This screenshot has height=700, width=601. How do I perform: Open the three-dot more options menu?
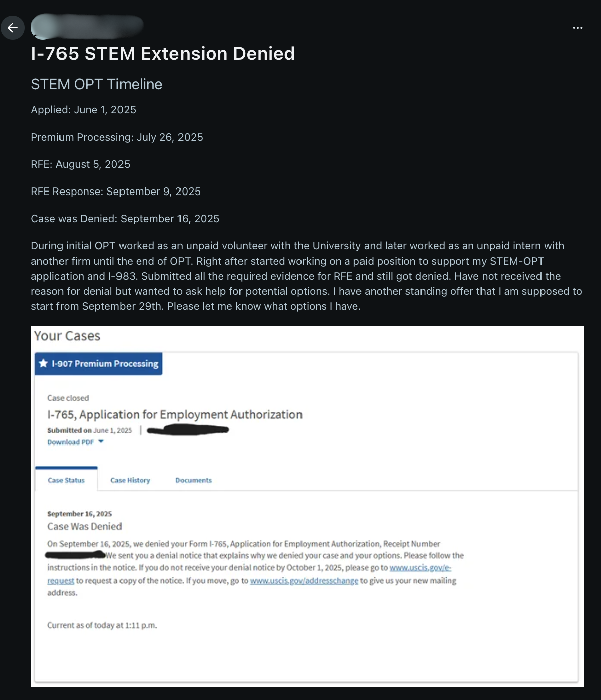tap(578, 28)
